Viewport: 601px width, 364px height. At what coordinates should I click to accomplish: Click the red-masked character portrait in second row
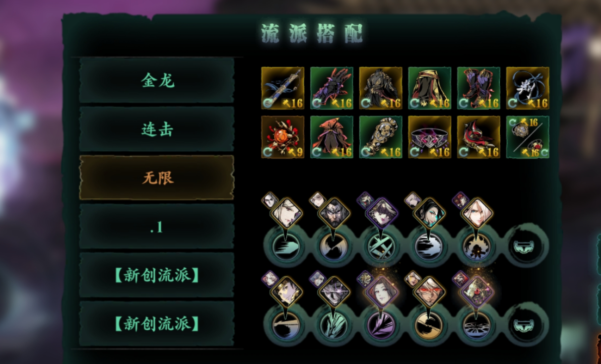(x=429, y=292)
